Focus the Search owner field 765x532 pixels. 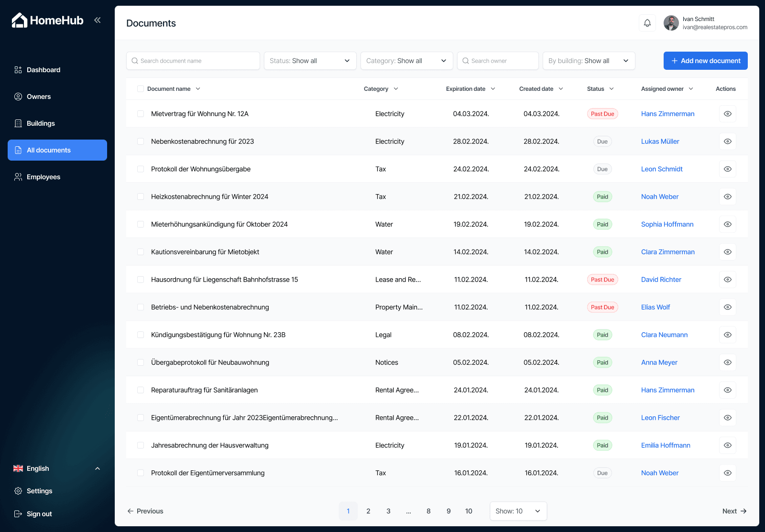click(x=498, y=61)
